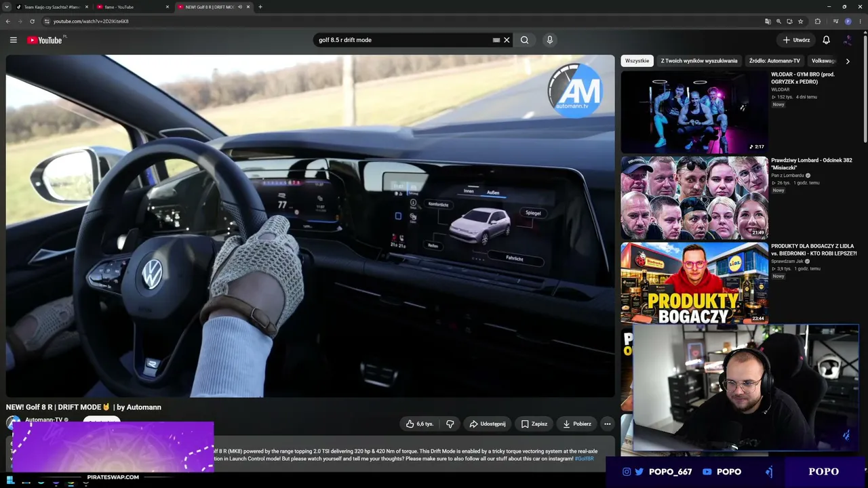868x488 pixels.
Task: Share the video with 'Udostępnij'
Action: click(488, 424)
